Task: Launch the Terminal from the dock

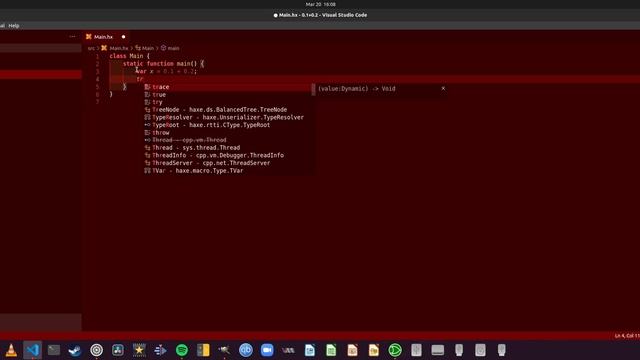Action: pyautogui.click(x=54, y=350)
